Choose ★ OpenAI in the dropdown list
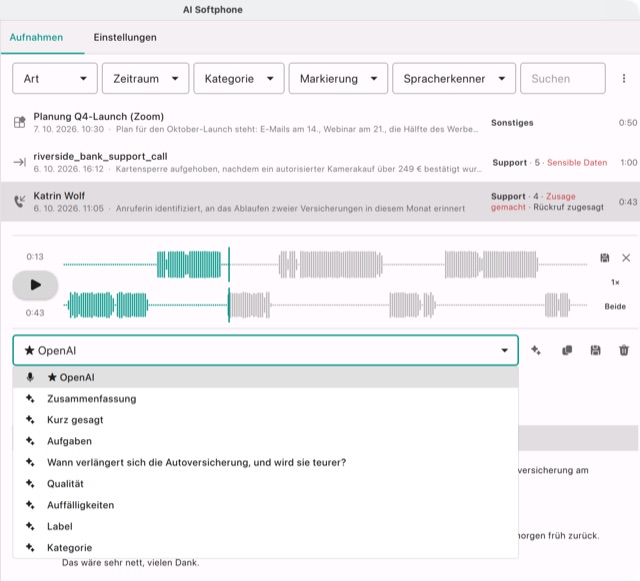The height and width of the screenshot is (581, 640). pos(266,377)
